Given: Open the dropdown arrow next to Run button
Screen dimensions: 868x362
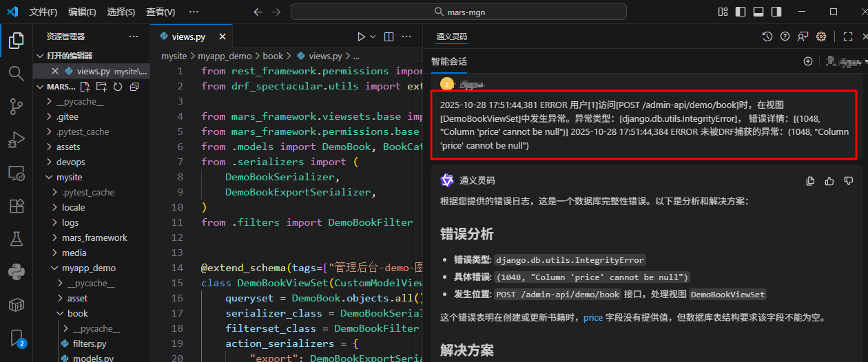Looking at the screenshot, I should (373, 36).
